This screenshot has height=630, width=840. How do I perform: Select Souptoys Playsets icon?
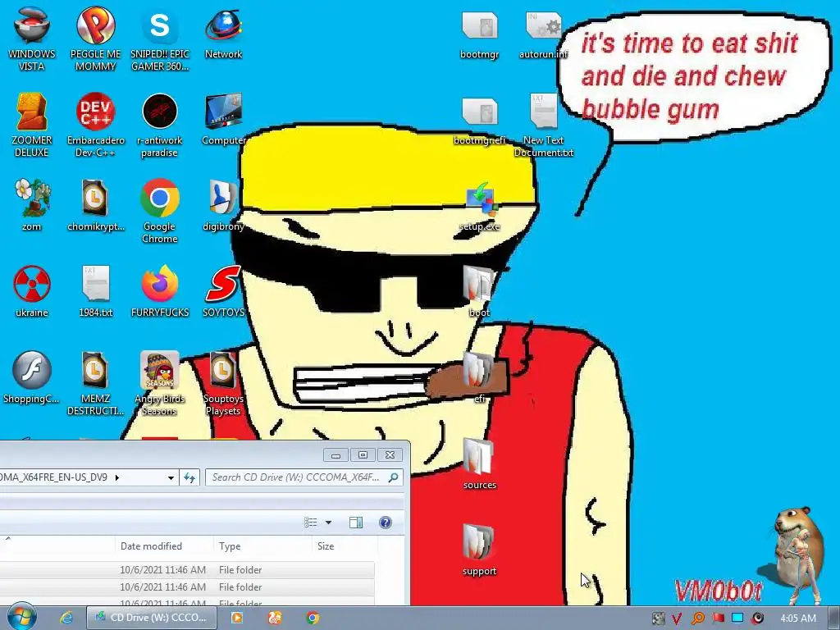click(x=223, y=384)
